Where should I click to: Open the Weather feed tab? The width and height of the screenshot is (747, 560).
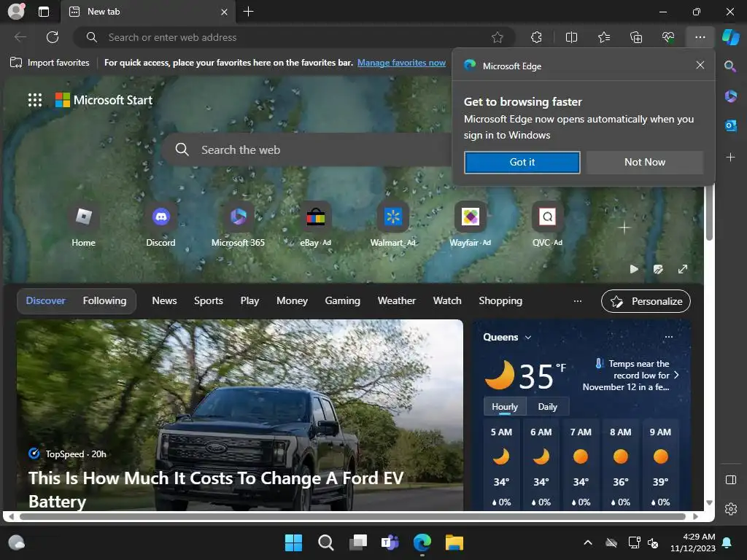397,301
